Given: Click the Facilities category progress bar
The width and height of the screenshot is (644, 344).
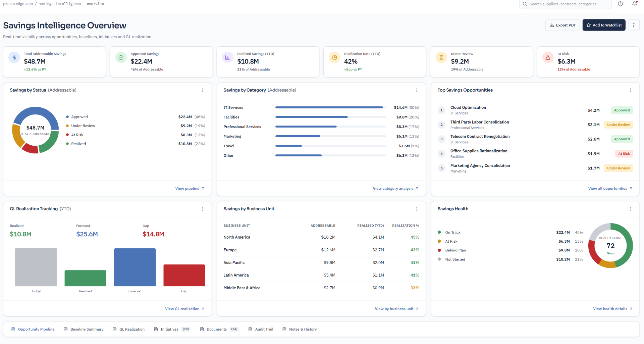Looking at the screenshot, I should pyautogui.click(x=330, y=117).
